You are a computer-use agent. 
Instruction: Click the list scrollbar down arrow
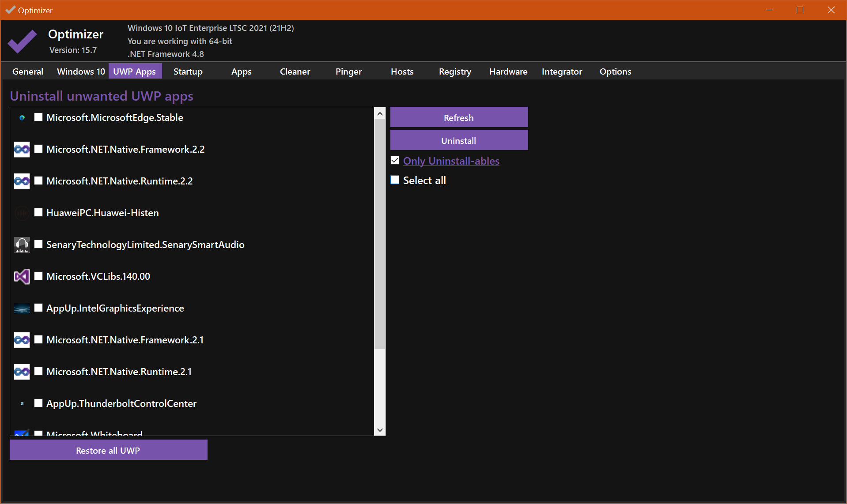[x=380, y=430]
